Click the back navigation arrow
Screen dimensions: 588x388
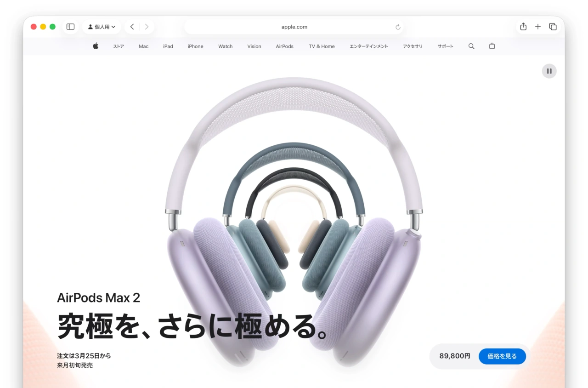[132, 27]
